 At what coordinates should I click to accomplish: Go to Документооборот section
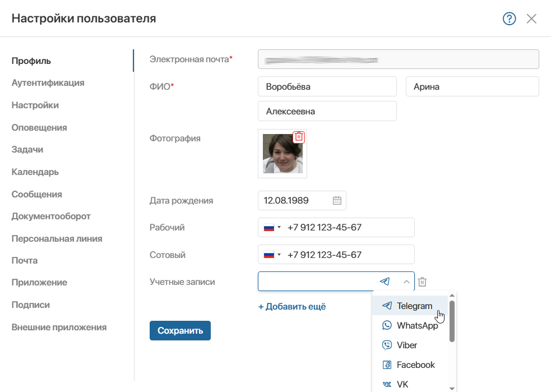click(51, 216)
